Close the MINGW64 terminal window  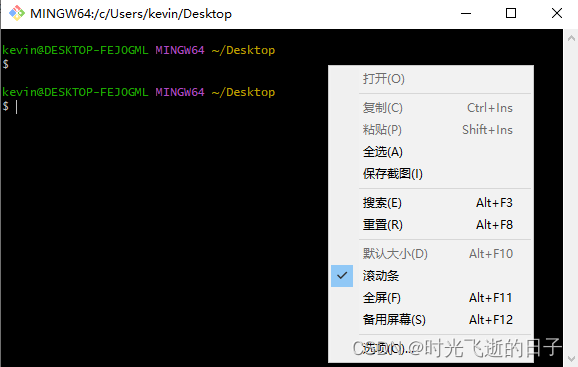coord(557,14)
